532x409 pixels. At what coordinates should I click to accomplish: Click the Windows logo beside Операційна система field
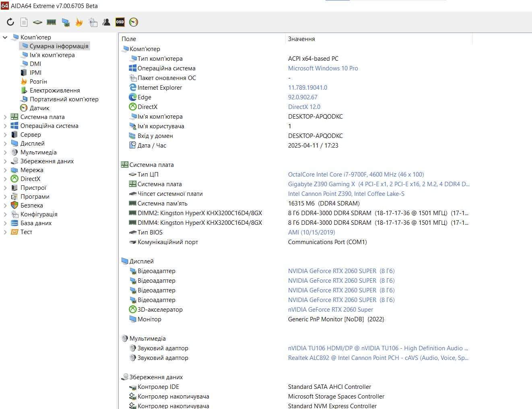pos(132,68)
